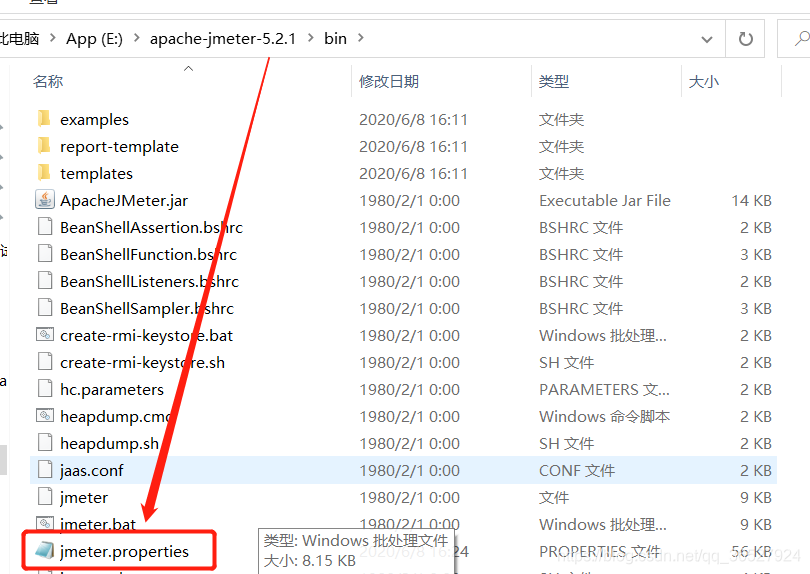Click the PARAMETERS 文... type cell

[x=604, y=390]
